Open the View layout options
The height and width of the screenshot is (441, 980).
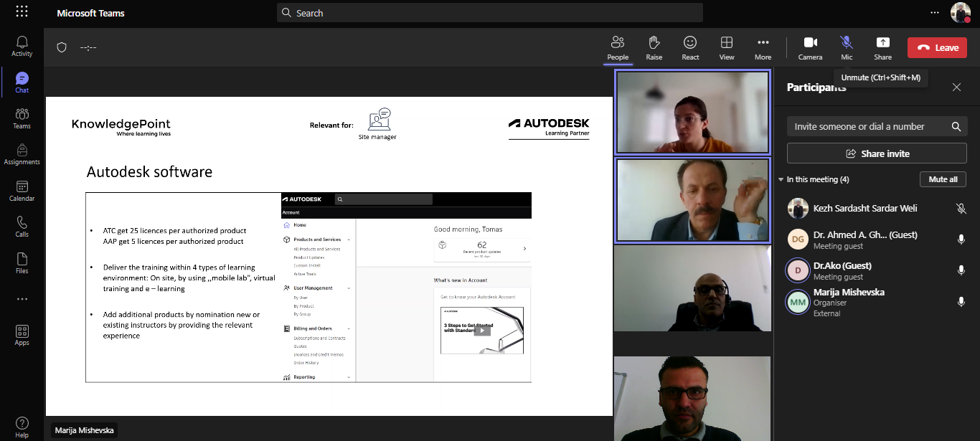click(x=727, y=48)
